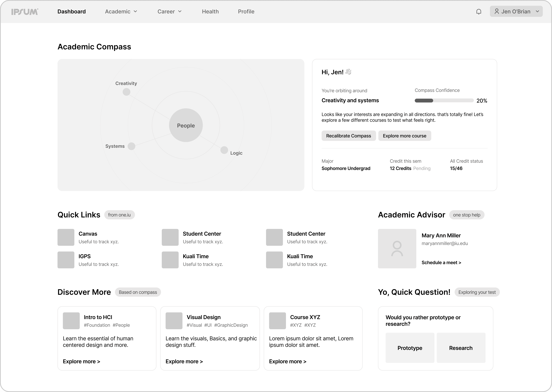This screenshot has height=392, width=552.
Task: Select the Logic node in the compass
Action: coord(224,150)
